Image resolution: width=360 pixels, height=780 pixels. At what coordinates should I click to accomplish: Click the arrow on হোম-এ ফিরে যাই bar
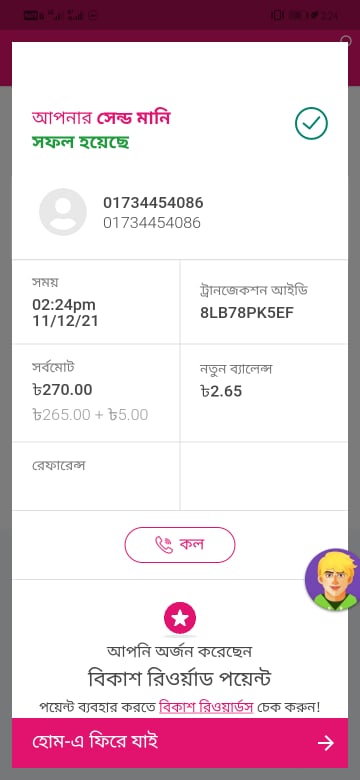(x=326, y=743)
